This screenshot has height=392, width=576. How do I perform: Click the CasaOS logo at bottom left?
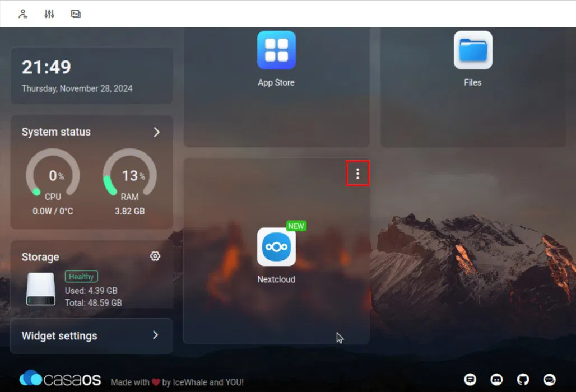point(59,379)
